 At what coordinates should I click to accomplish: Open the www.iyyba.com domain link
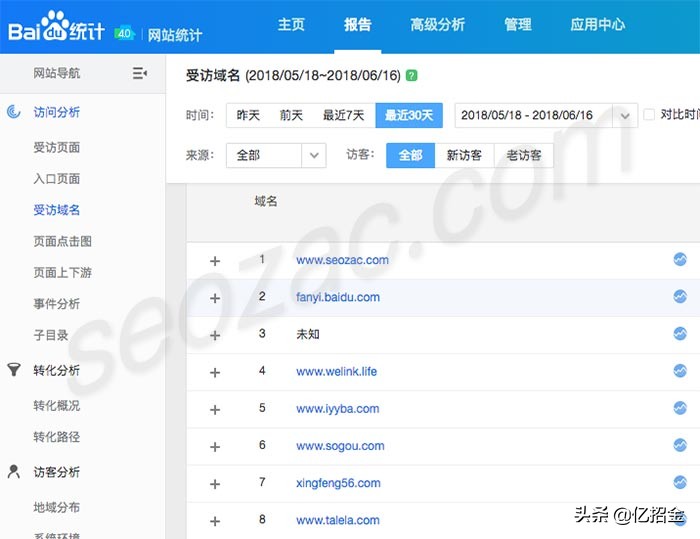(x=337, y=408)
